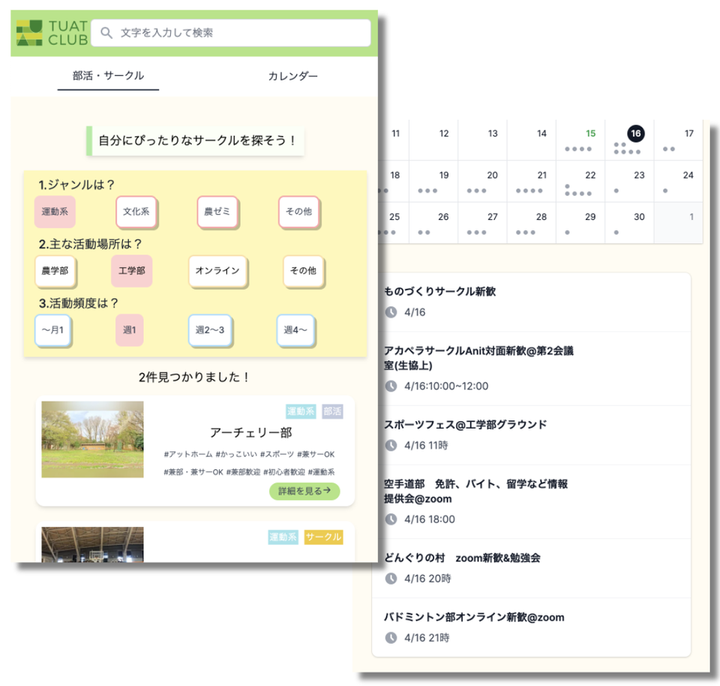Click the 運動系 tag on アーチェリー部 card
Viewport: 720px width, 686px height.
point(301,411)
